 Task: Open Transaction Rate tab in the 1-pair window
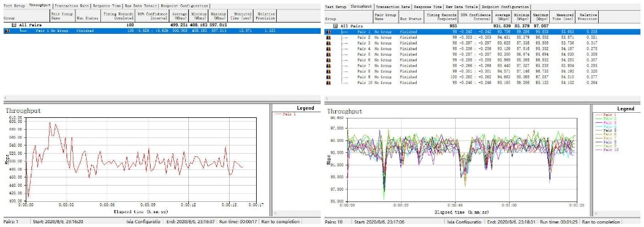pyautogui.click(x=72, y=6)
